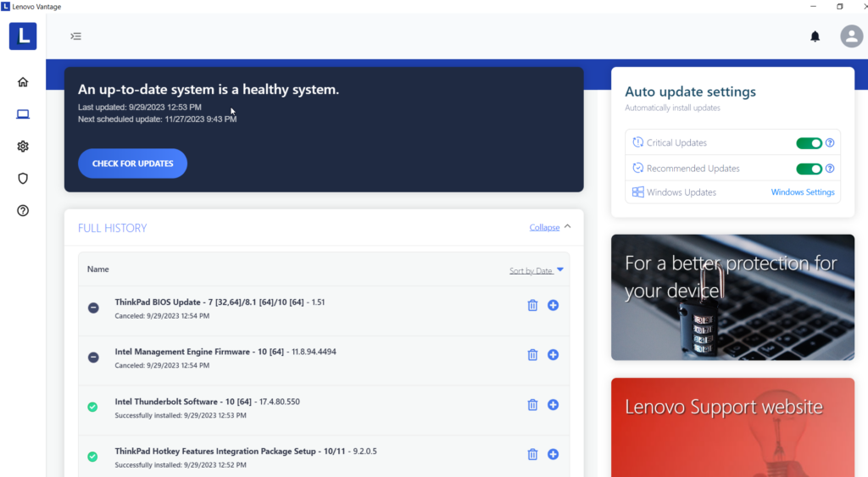Show help for Critical Updates
This screenshot has height=477, width=868.
coord(830,143)
